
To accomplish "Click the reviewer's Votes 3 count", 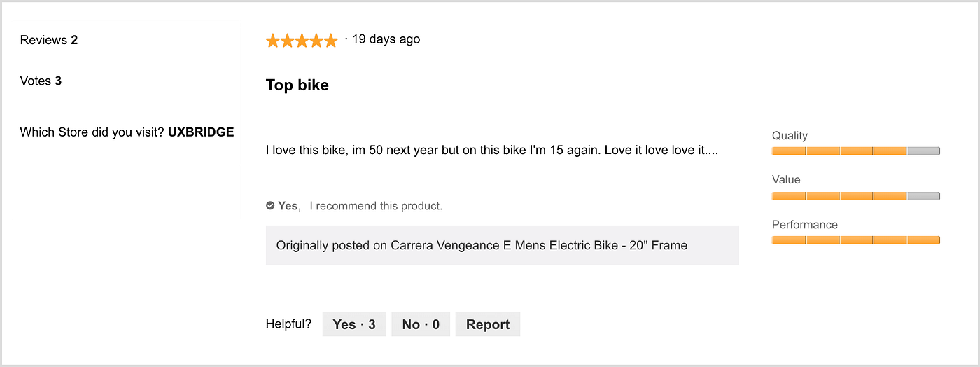I will pos(41,81).
